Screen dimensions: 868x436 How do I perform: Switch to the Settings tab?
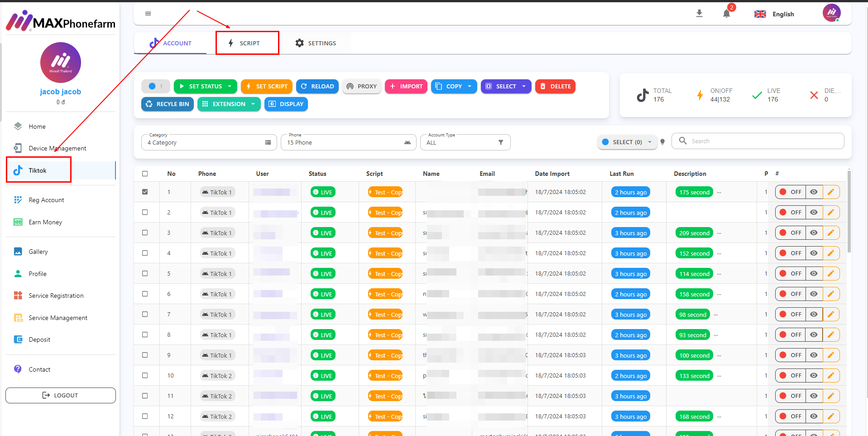[x=316, y=43]
